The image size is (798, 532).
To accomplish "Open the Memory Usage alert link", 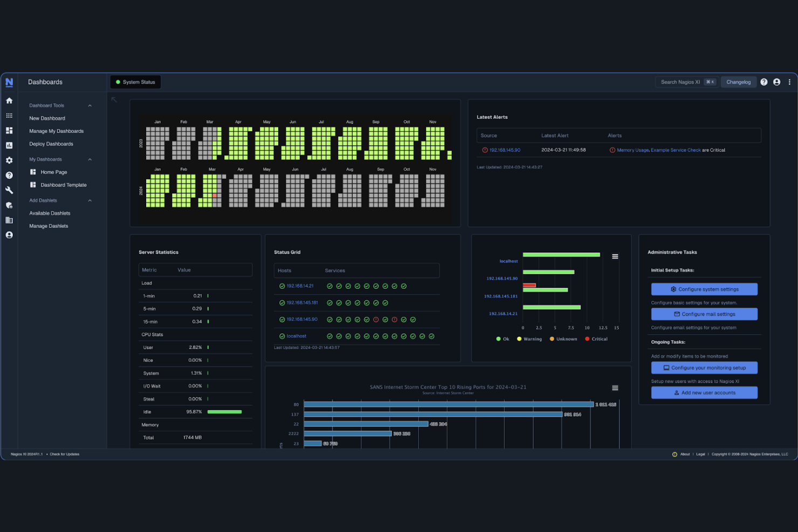I will pos(632,150).
